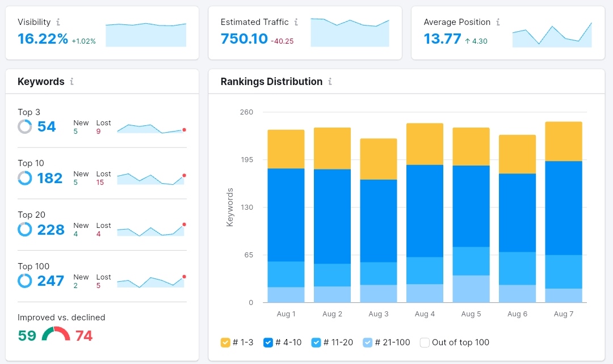This screenshot has height=364, width=613.
Task: Click the traffic change -40.25
Action: [x=282, y=41]
